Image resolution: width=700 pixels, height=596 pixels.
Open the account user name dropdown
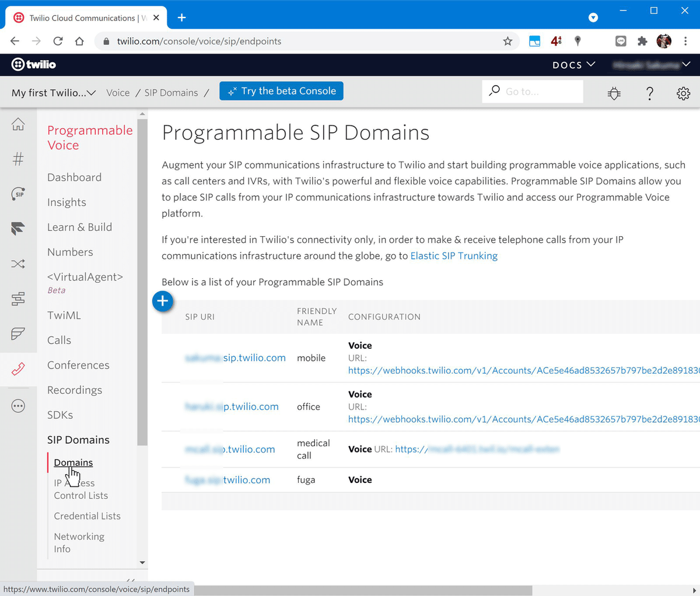click(x=651, y=65)
